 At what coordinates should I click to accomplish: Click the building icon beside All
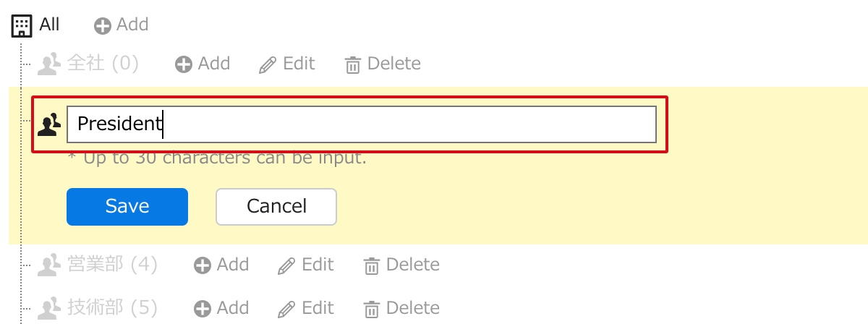tap(22, 26)
